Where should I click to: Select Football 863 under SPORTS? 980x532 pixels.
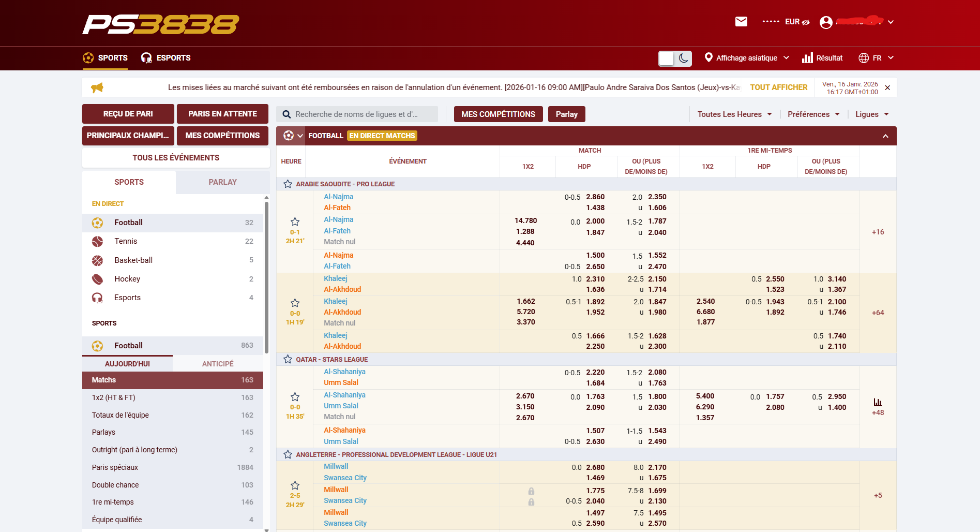(x=173, y=346)
